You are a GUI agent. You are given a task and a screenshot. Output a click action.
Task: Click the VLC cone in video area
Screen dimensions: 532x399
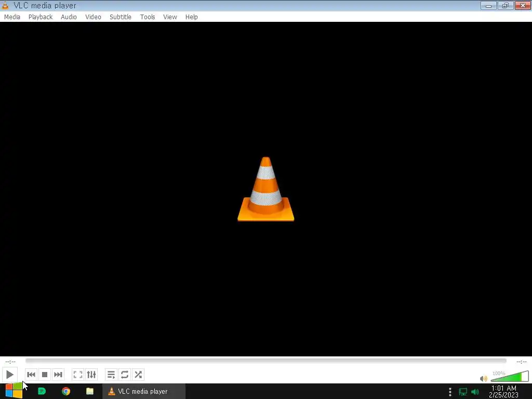pyautogui.click(x=265, y=189)
